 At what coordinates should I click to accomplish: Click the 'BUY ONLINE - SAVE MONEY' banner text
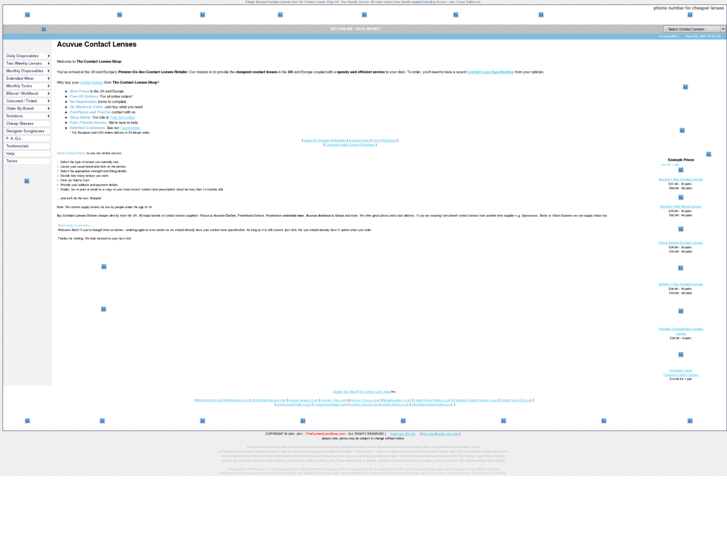[355, 29]
